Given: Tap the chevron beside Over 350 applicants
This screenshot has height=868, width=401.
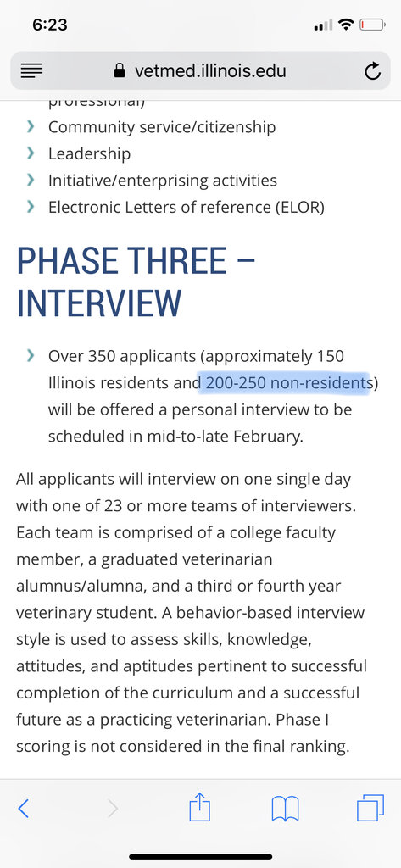Looking at the screenshot, I should tap(31, 355).
